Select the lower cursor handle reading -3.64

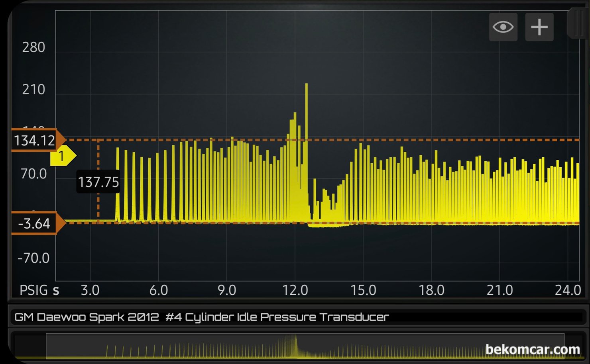35,223
